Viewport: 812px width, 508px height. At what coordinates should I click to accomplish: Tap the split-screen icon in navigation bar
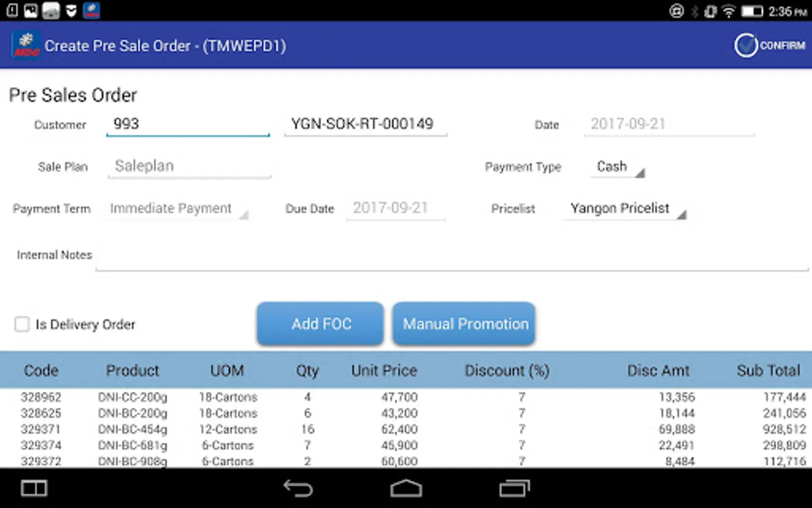coord(34,488)
